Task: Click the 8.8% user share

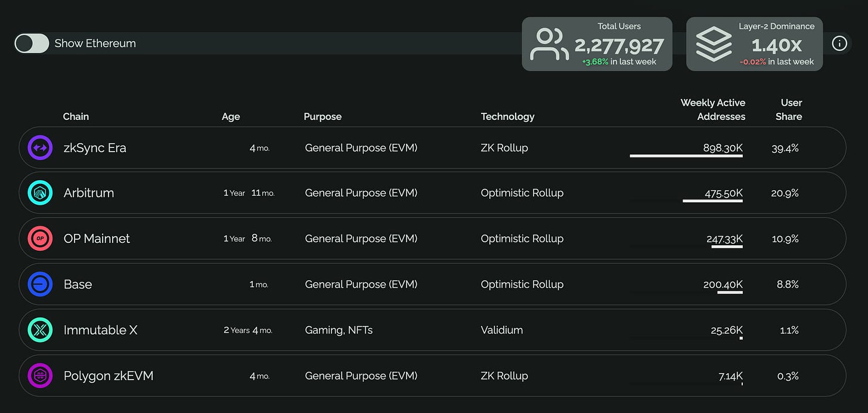Action: click(788, 285)
